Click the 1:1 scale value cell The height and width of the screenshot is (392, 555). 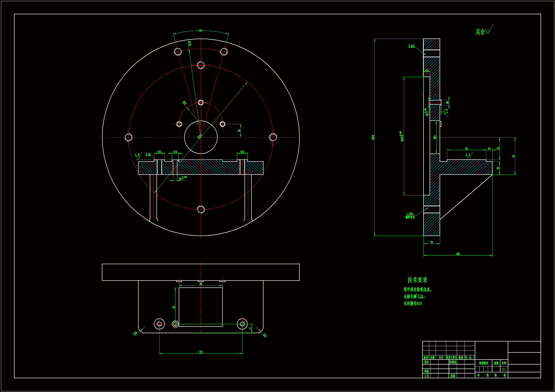[x=504, y=369]
